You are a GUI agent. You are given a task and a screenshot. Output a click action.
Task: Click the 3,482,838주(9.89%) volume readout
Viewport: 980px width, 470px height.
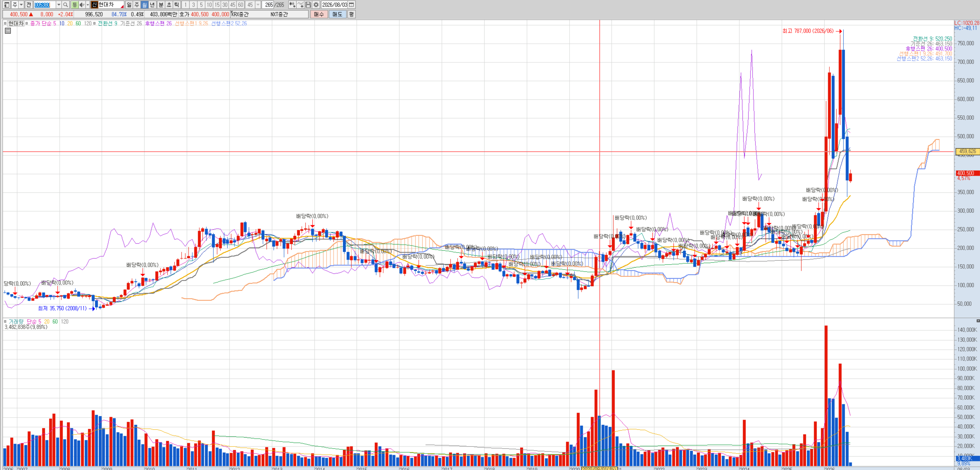pos(26,327)
